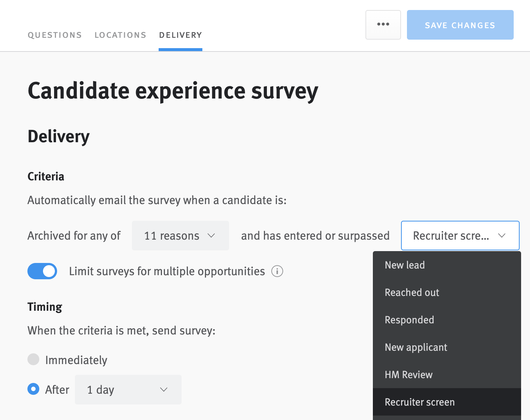Viewport: 530px width, 420px height.
Task: Open the 1 day delay dropdown
Action: tap(128, 390)
